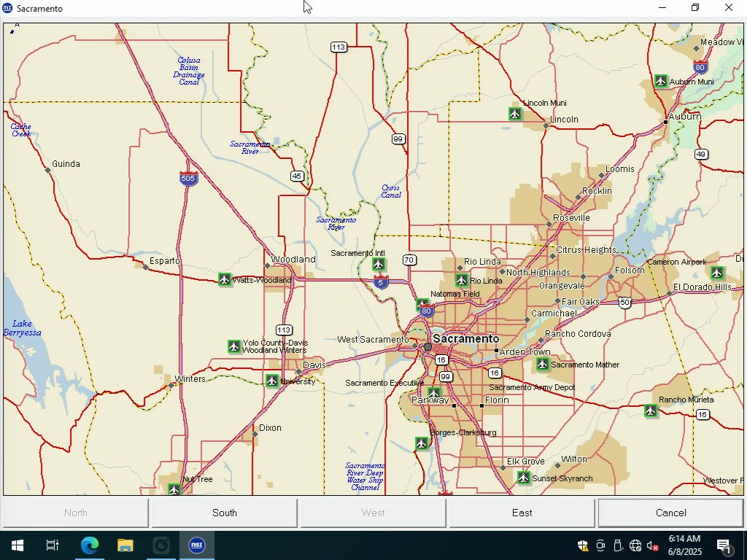This screenshot has height=560, width=747.
Task: Open the Windows Start menu
Action: (x=17, y=545)
